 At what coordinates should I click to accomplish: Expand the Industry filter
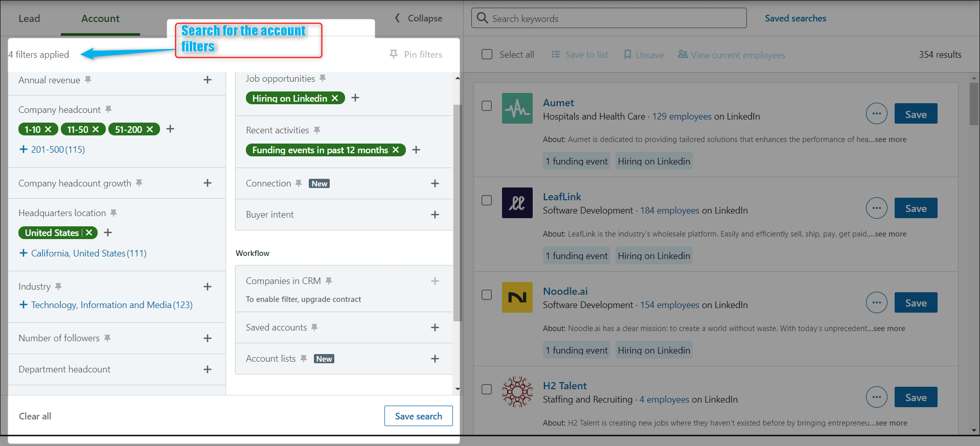[208, 287]
